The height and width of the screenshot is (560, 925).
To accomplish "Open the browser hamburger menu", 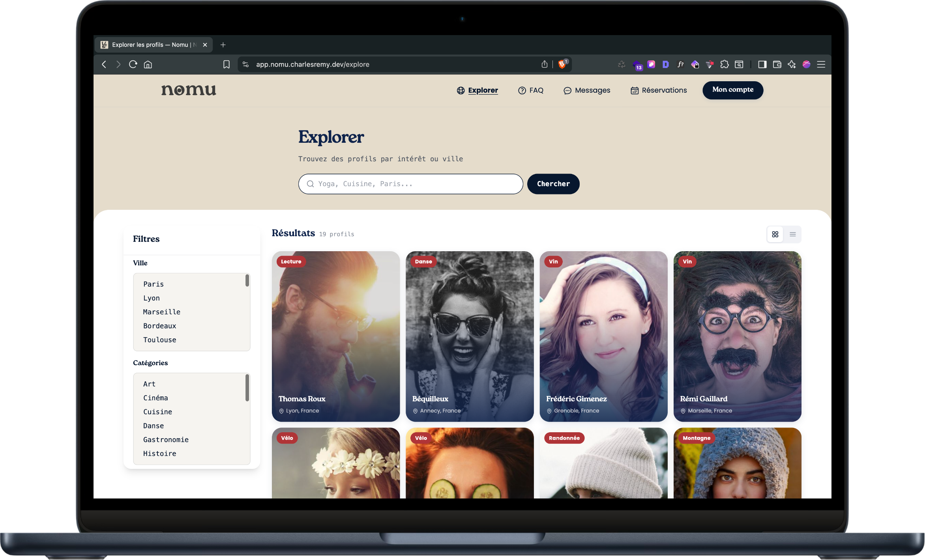I will (821, 64).
